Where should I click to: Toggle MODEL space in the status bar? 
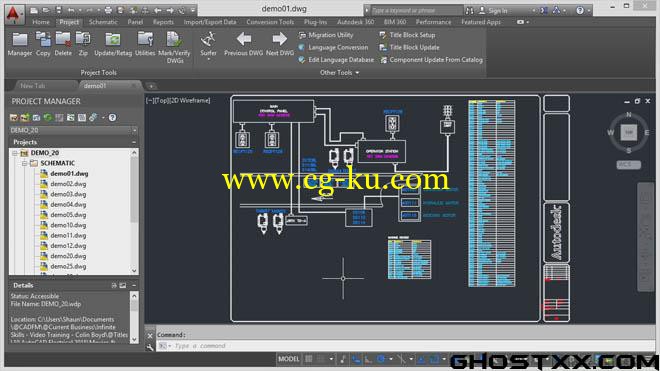[289, 359]
